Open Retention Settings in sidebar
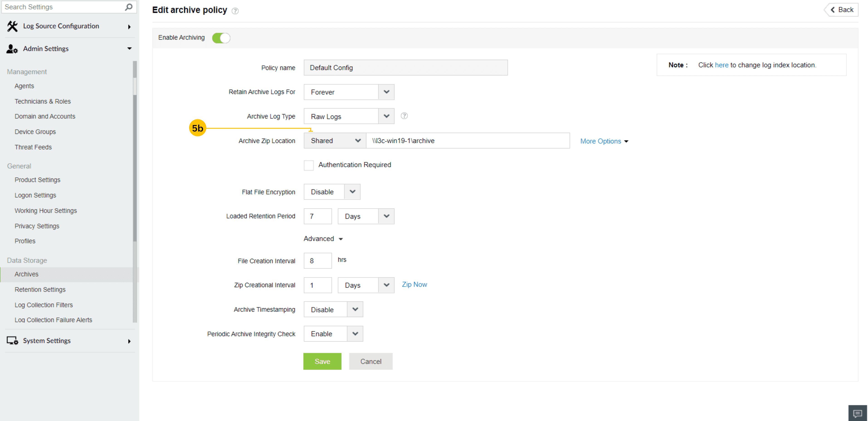Image resolution: width=868 pixels, height=421 pixels. (x=40, y=289)
